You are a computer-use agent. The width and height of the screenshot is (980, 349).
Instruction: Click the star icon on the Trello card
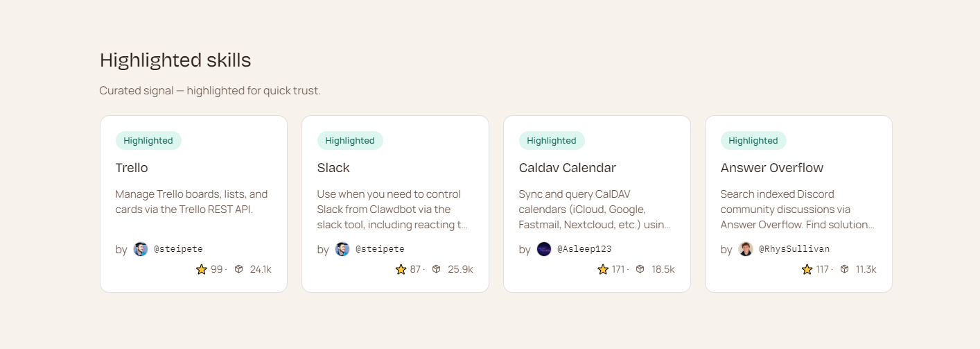[x=202, y=269]
